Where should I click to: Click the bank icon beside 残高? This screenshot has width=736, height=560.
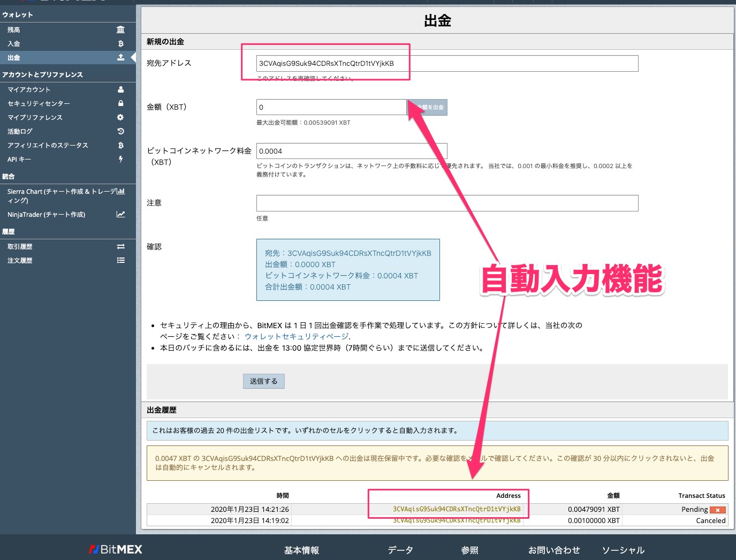tap(120, 30)
